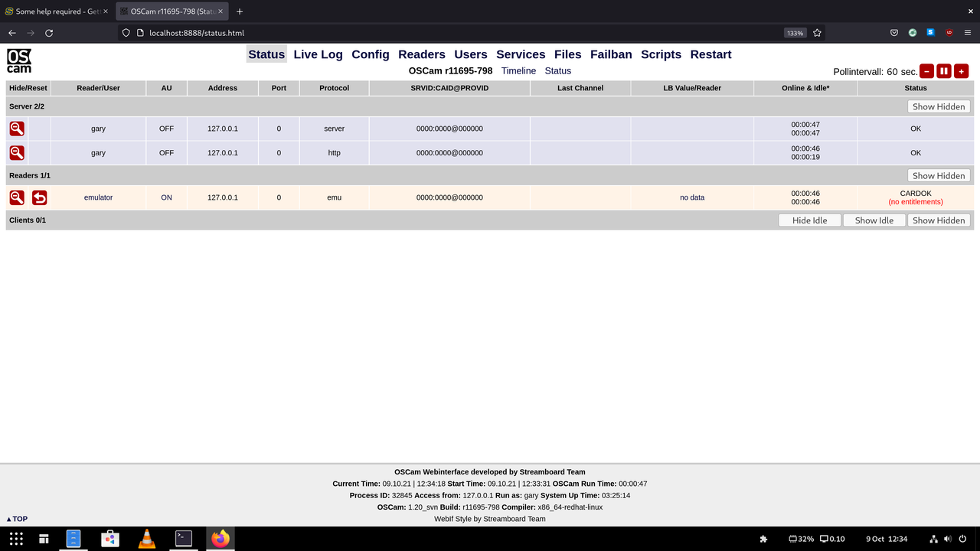980x551 pixels.
Task: Launch the blue file manager taskbar icon
Action: click(73, 539)
